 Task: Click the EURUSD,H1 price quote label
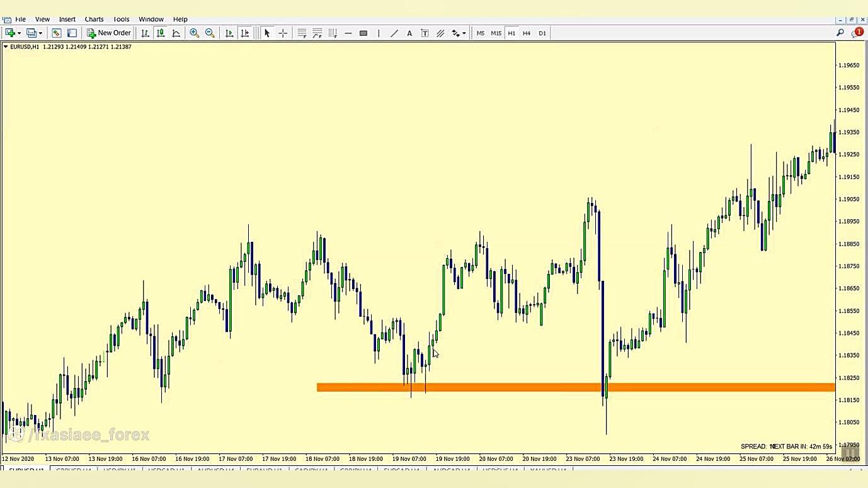tap(71, 47)
